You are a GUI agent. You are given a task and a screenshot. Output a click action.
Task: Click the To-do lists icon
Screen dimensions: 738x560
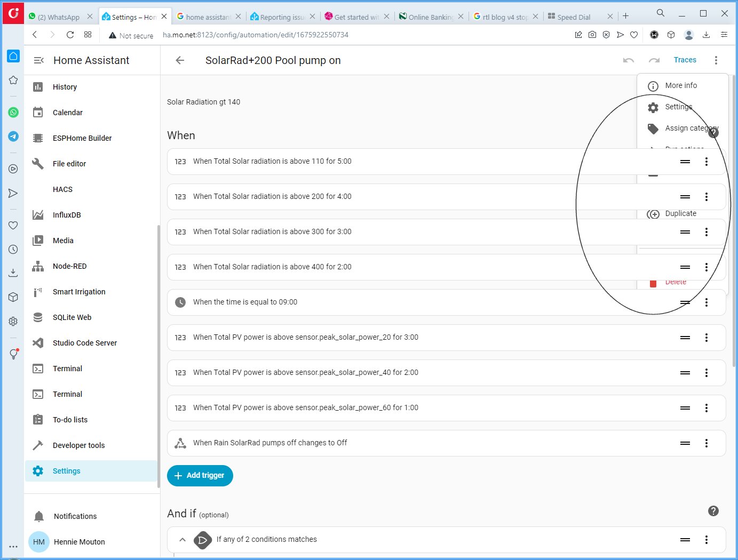(x=38, y=420)
